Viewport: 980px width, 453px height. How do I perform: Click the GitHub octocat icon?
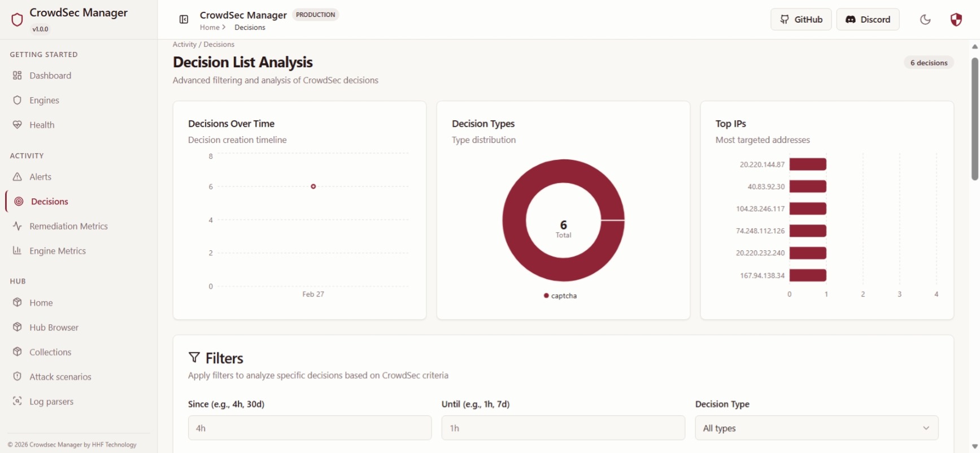tap(785, 19)
